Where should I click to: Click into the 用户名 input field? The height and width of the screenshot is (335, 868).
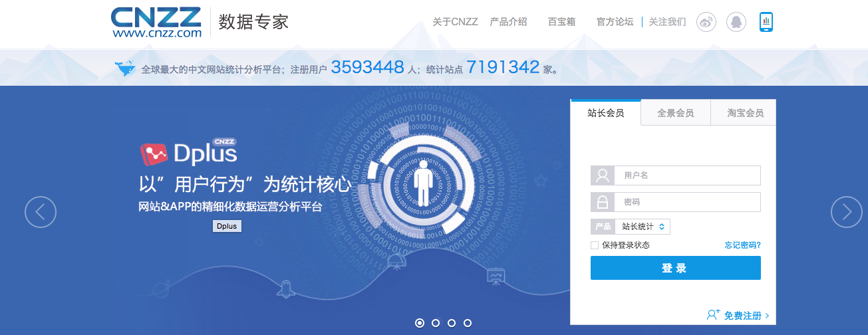(x=688, y=175)
